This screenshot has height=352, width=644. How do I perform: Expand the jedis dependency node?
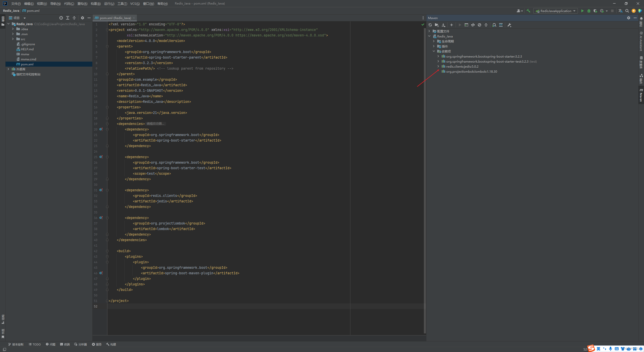438,66
